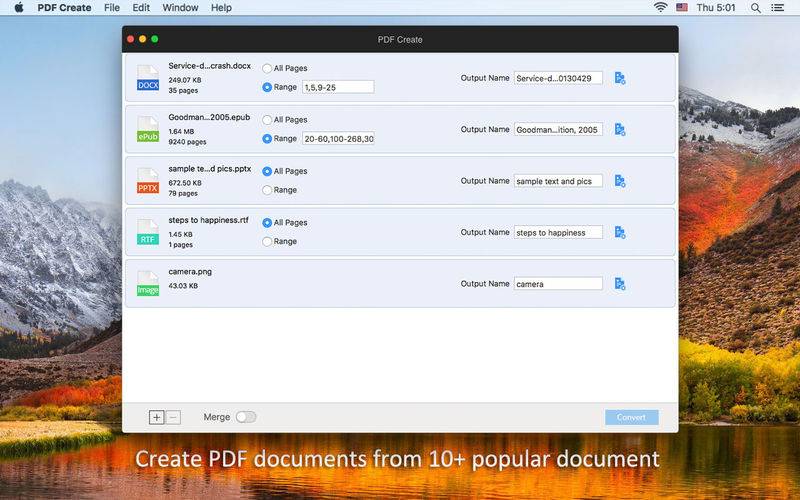Screen dimensions: 800x500
Task: Click the 79 pages count text
Action: (183, 193)
